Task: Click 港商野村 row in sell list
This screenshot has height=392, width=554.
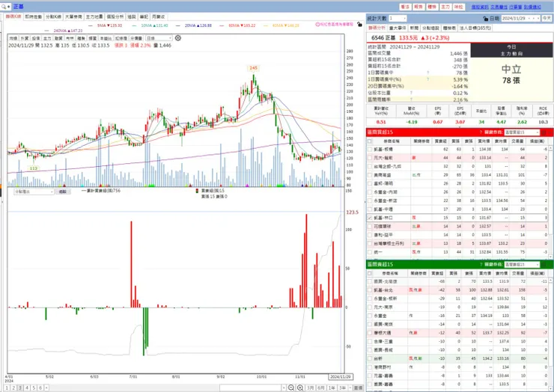Action: 459,367
